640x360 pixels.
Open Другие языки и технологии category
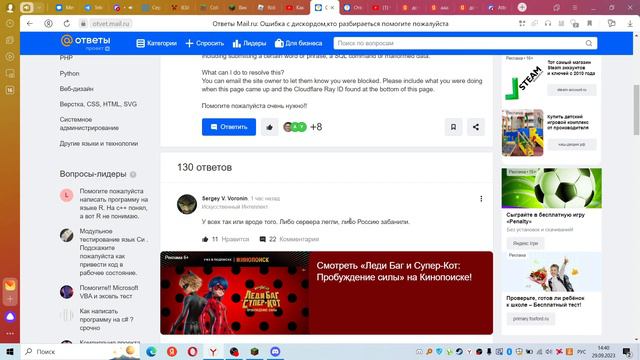click(99, 143)
